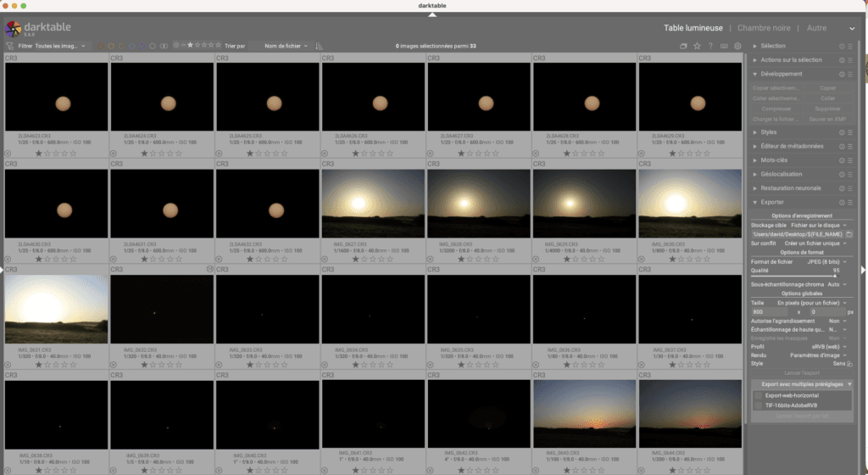Click the export folder browse icon
The height and width of the screenshot is (475, 868).
point(849,234)
